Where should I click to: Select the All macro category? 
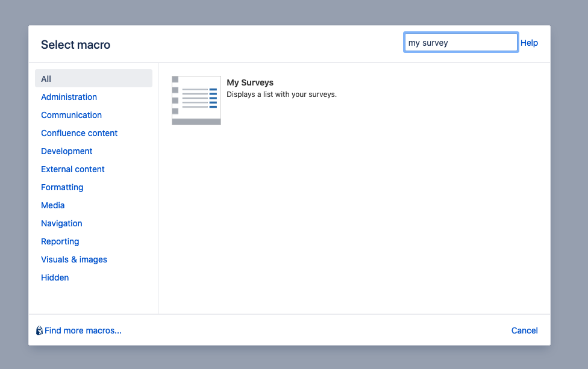(46, 79)
